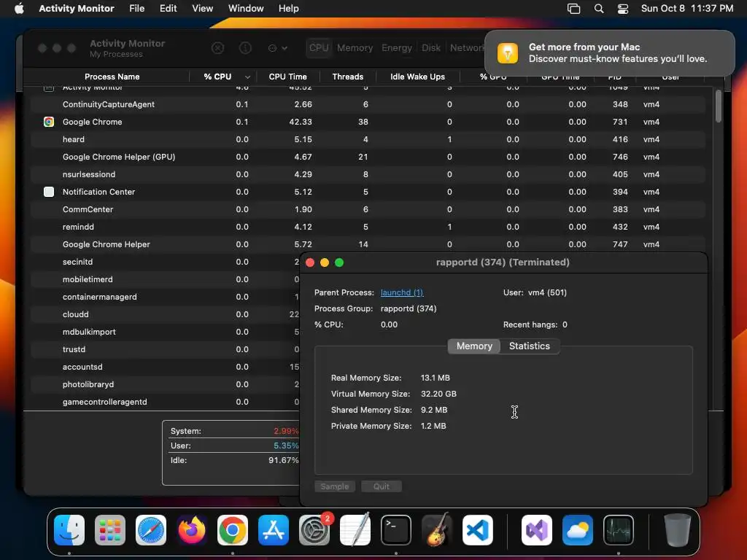Screen dimensions: 747x560
Task: Sort by Threads column header
Action: coord(348,77)
